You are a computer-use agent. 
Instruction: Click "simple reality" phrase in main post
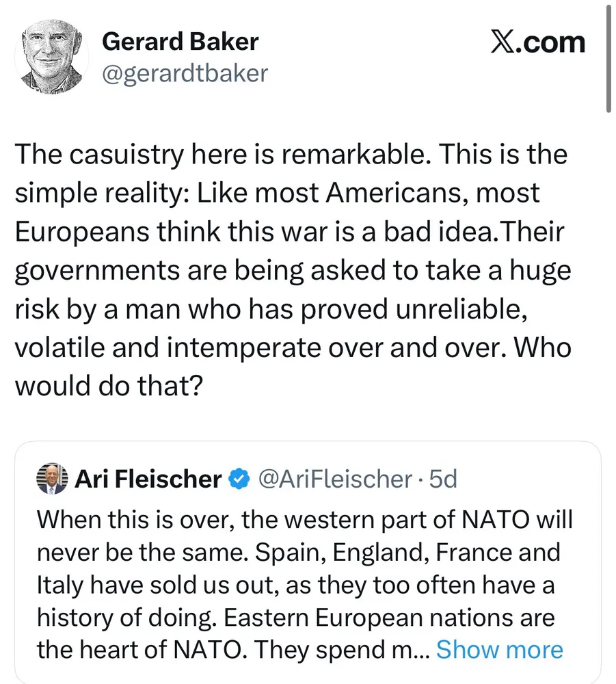click(x=103, y=193)
